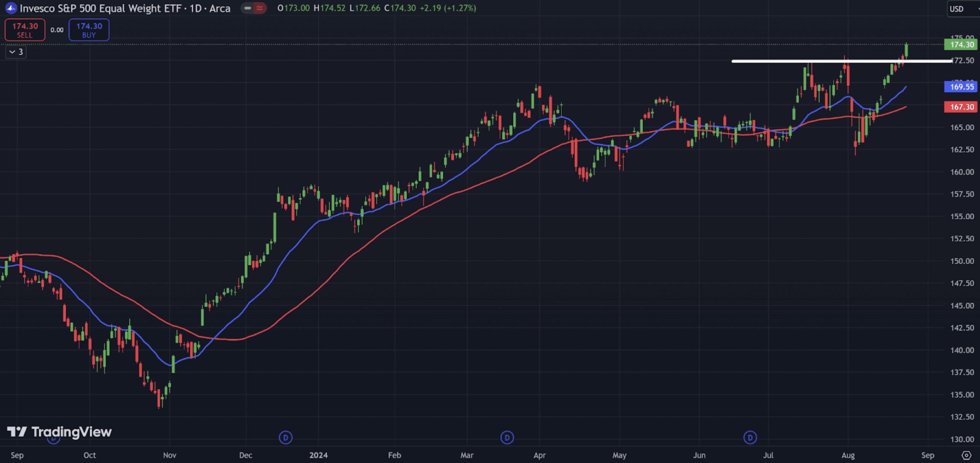Open chart settings gear icon

966,455
